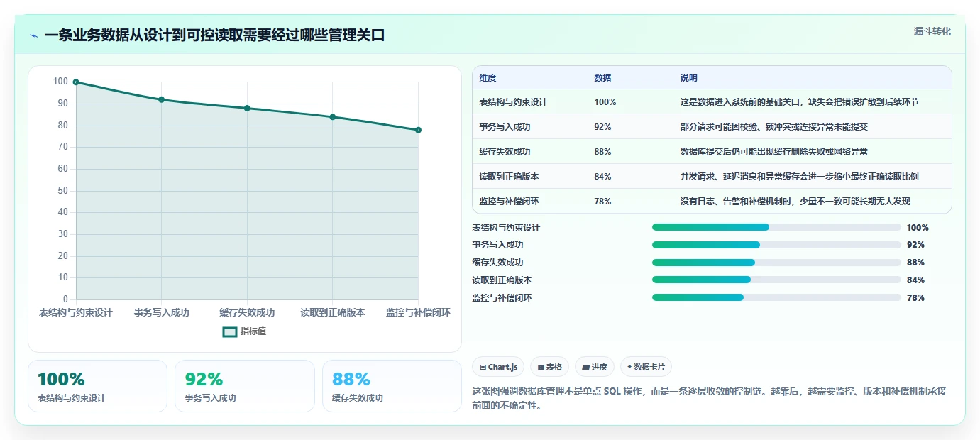Click description starting 这是数据进入系统前的基础关口
Image resolution: width=980 pixels, height=440 pixels.
[799, 102]
